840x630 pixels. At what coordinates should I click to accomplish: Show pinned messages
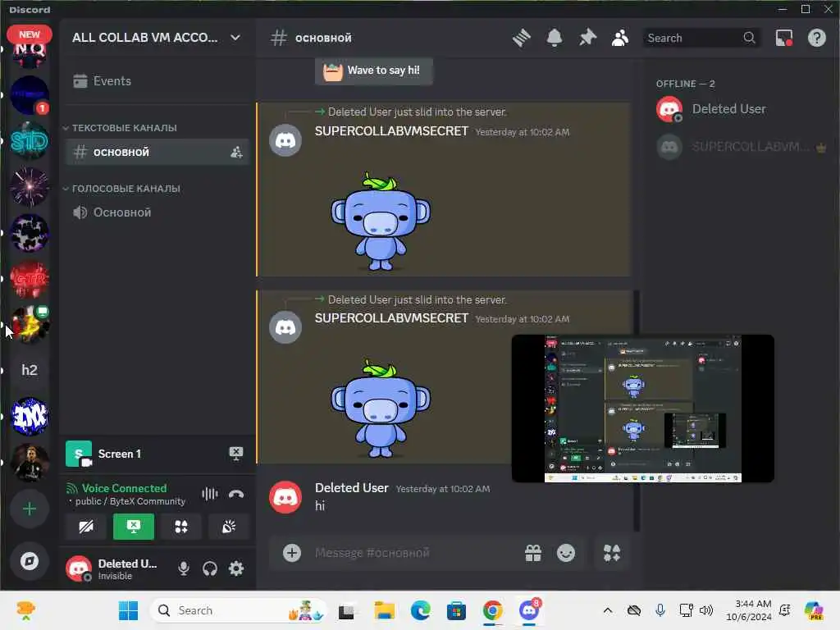(x=587, y=38)
